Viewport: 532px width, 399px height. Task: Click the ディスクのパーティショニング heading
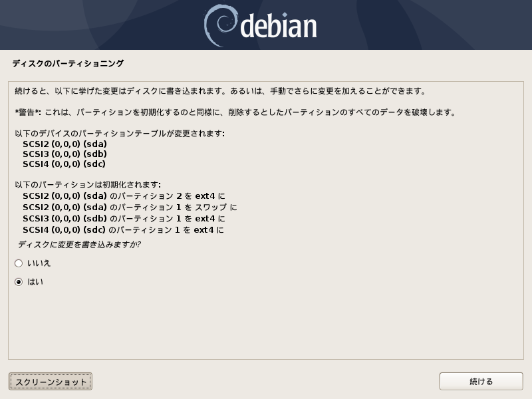pyautogui.click(x=68, y=63)
